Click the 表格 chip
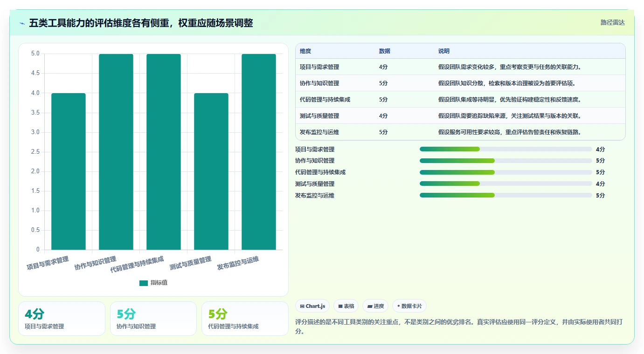 tap(346, 306)
